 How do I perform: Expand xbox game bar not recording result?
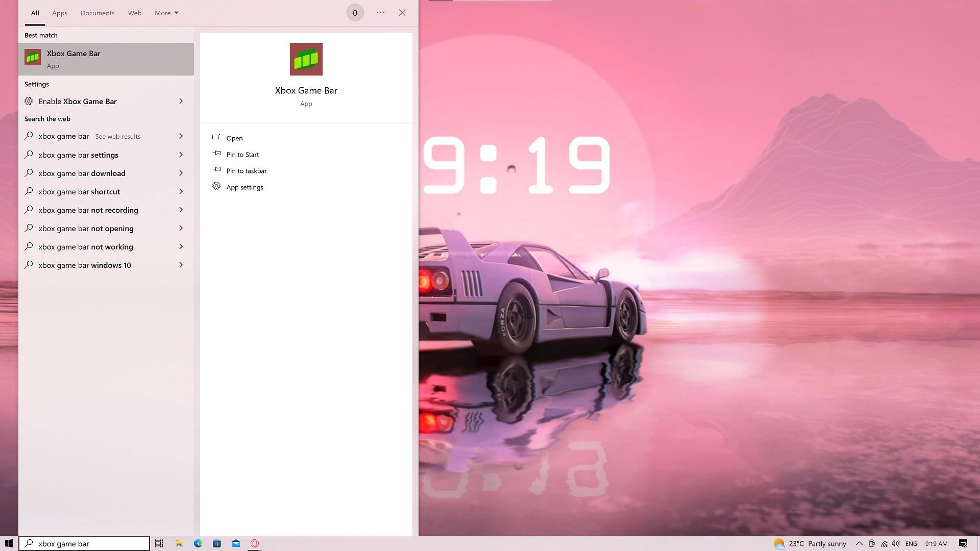[x=180, y=209]
